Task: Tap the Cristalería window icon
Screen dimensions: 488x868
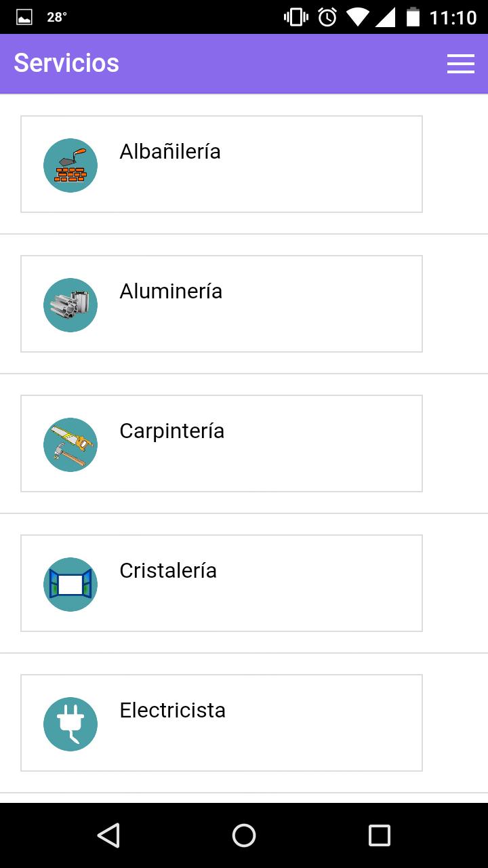Action: click(70, 585)
